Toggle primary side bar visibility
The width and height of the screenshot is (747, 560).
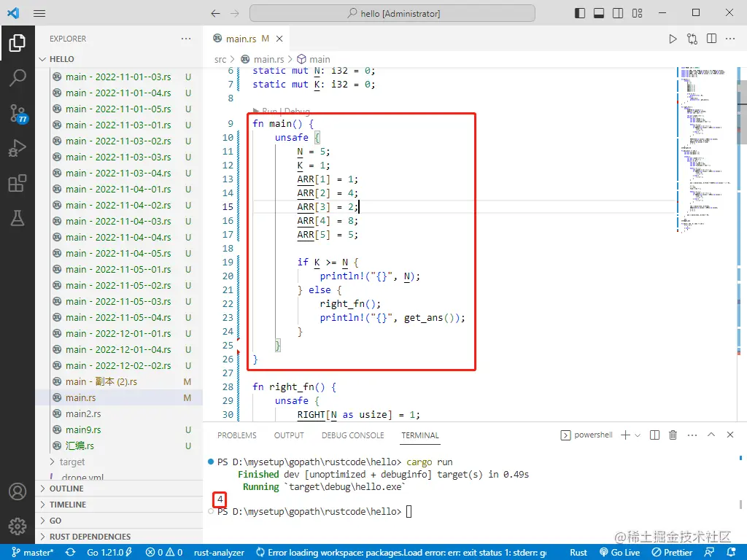pyautogui.click(x=580, y=13)
